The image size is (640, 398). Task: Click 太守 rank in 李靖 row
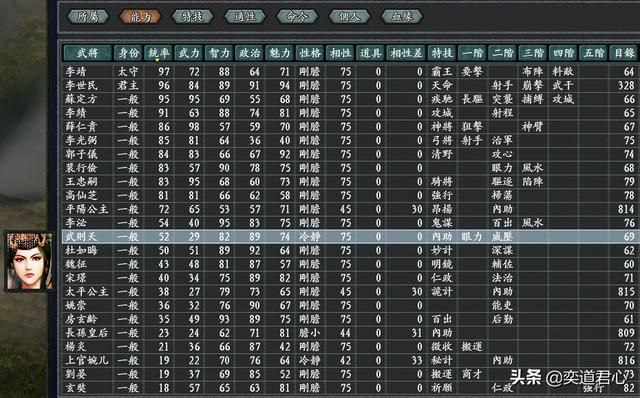point(128,72)
